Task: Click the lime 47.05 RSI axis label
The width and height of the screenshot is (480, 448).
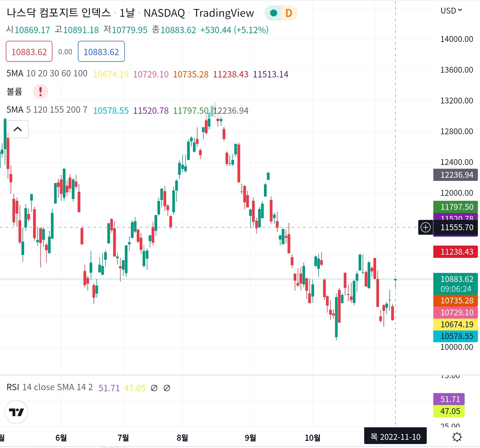Action: coord(449,411)
